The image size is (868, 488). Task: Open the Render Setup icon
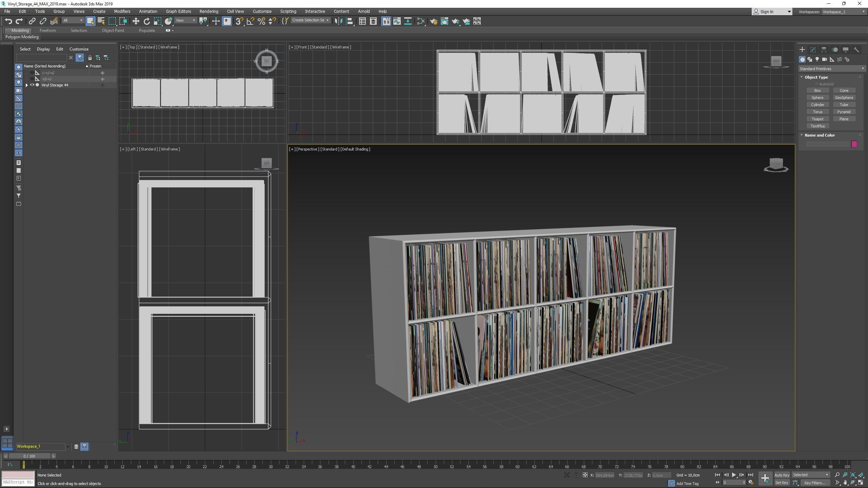pyautogui.click(x=433, y=21)
